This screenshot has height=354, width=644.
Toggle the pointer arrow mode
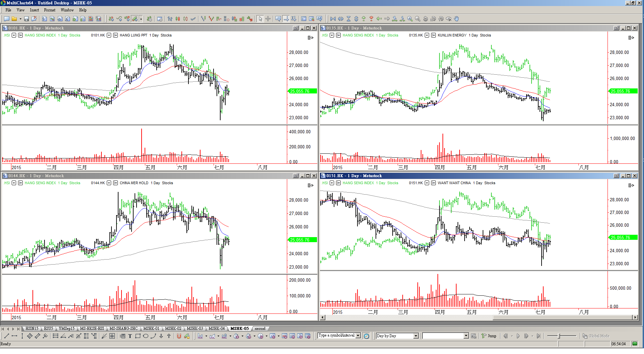click(260, 19)
